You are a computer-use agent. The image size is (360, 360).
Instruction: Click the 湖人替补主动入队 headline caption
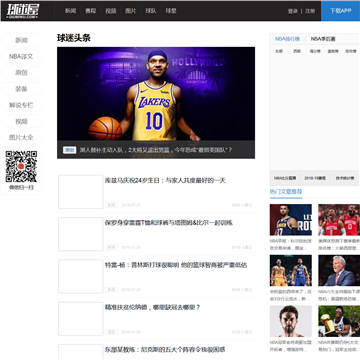[x=156, y=150]
